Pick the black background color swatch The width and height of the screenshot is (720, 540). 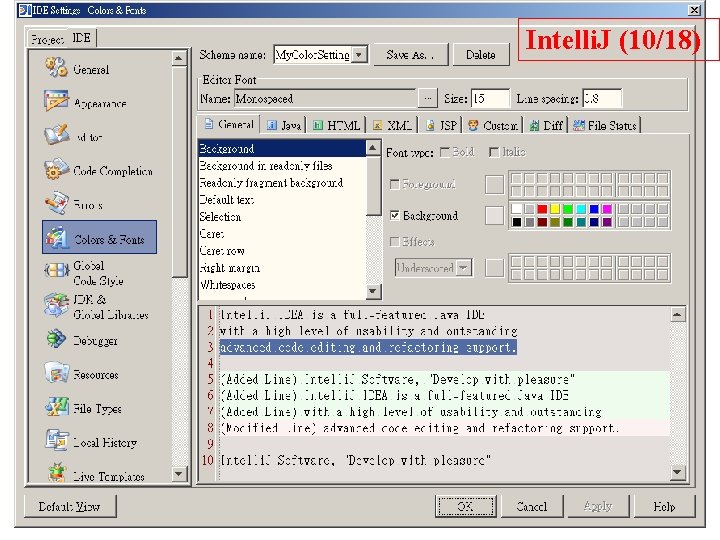tap(517, 222)
